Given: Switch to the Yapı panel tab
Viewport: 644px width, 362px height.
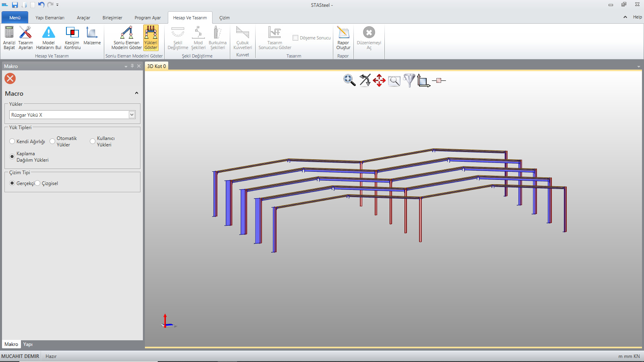Looking at the screenshot, I should 28,344.
